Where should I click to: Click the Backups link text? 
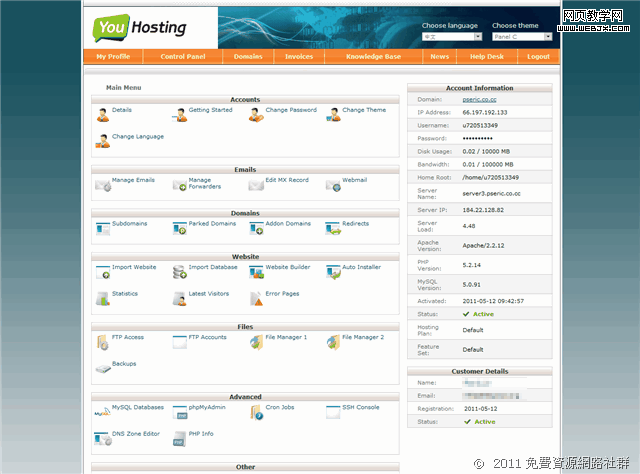coord(124,363)
